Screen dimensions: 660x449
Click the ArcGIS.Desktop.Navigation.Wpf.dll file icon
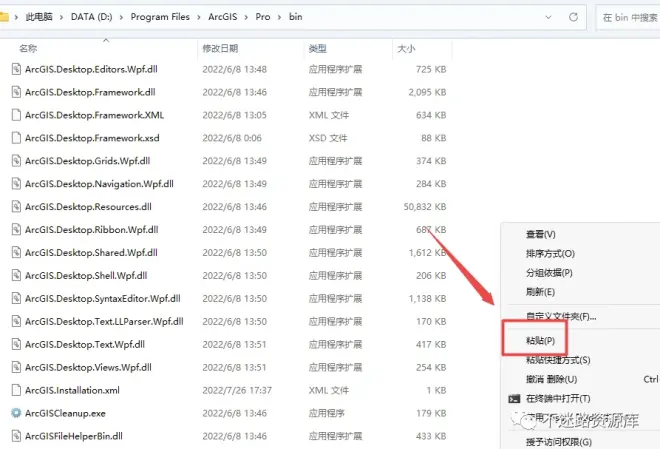coord(16,183)
